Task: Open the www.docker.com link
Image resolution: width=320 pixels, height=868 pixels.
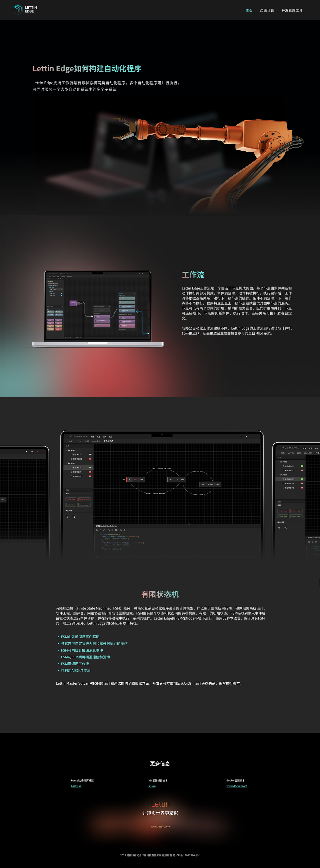Action: click(236, 786)
